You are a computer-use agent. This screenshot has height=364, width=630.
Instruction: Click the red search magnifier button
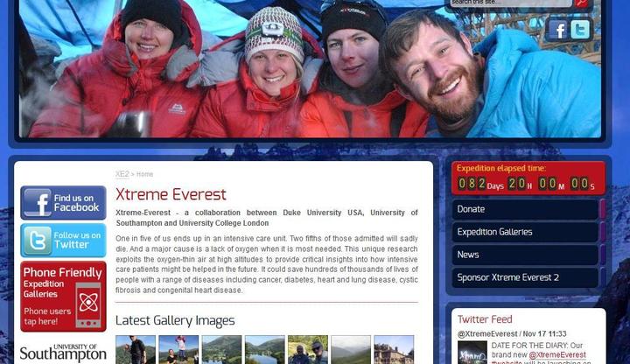coord(581,3)
